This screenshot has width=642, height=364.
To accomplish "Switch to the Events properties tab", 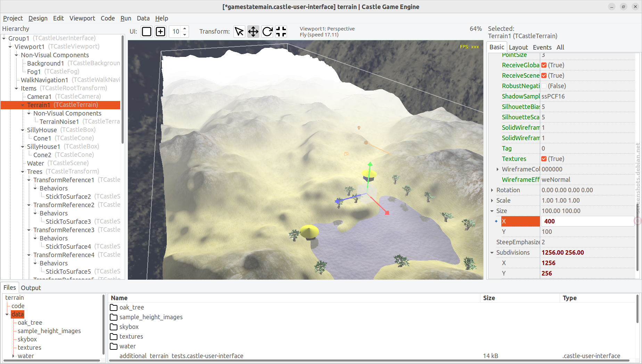I will point(542,47).
